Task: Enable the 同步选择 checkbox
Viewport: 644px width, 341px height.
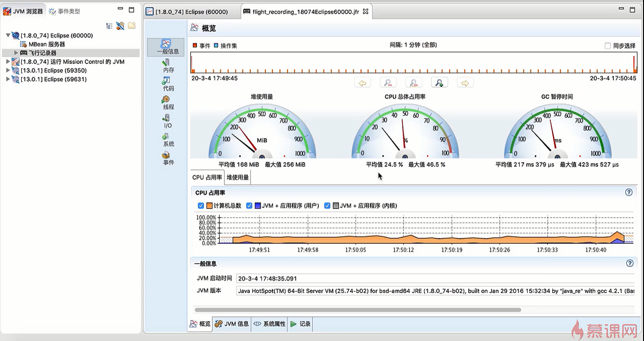Action: 608,46
